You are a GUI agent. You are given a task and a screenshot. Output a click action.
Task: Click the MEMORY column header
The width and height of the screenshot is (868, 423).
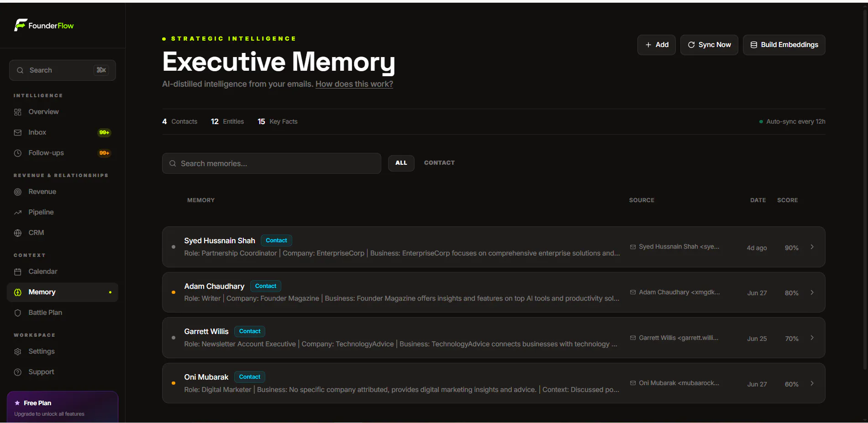coord(201,200)
